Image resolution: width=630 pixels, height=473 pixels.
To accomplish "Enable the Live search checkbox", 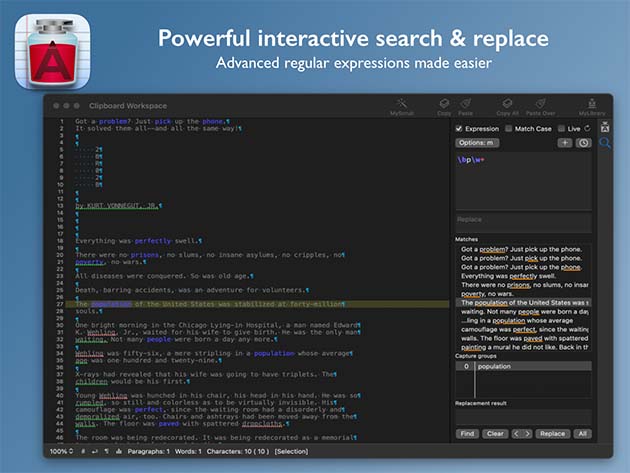I will point(562,129).
